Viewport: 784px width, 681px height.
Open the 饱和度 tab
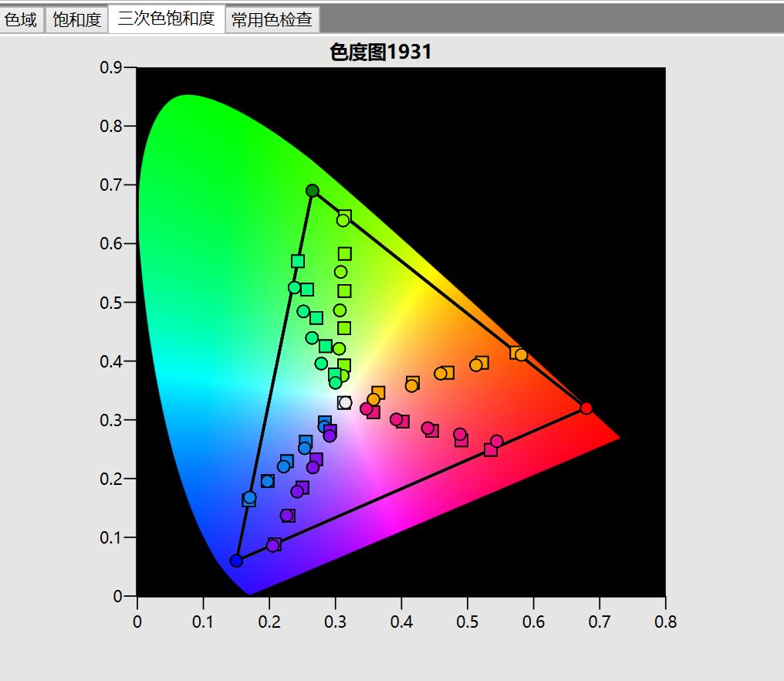point(77,19)
